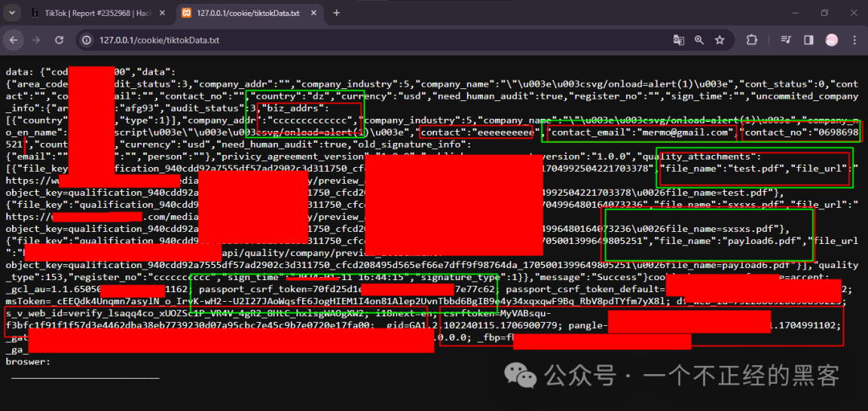Open the translate page icon
The width and height of the screenshot is (868, 411).
678,40
